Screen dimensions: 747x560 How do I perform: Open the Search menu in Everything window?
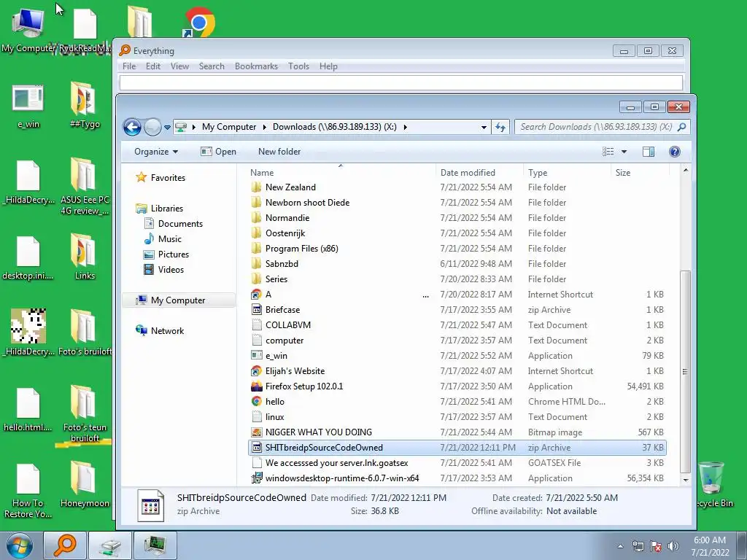click(212, 66)
